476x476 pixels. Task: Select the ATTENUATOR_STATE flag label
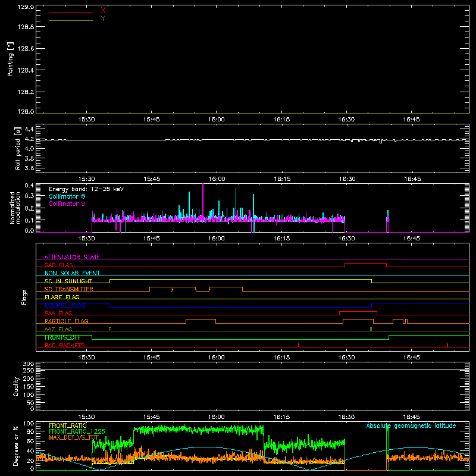72,257
